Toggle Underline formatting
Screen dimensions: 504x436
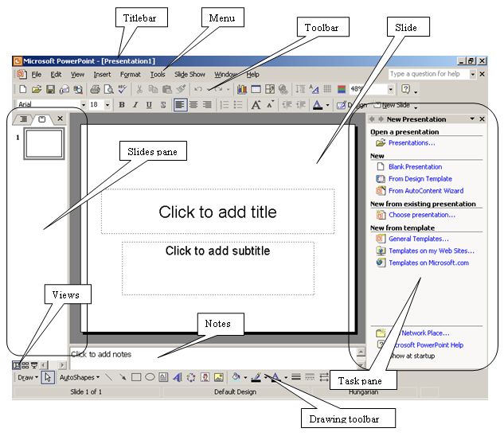click(x=149, y=105)
